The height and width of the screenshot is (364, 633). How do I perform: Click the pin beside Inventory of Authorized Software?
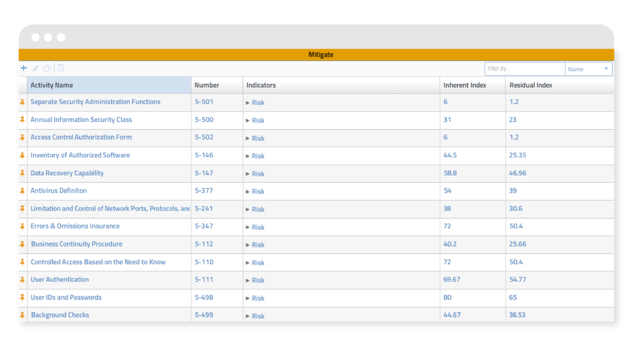[22, 155]
